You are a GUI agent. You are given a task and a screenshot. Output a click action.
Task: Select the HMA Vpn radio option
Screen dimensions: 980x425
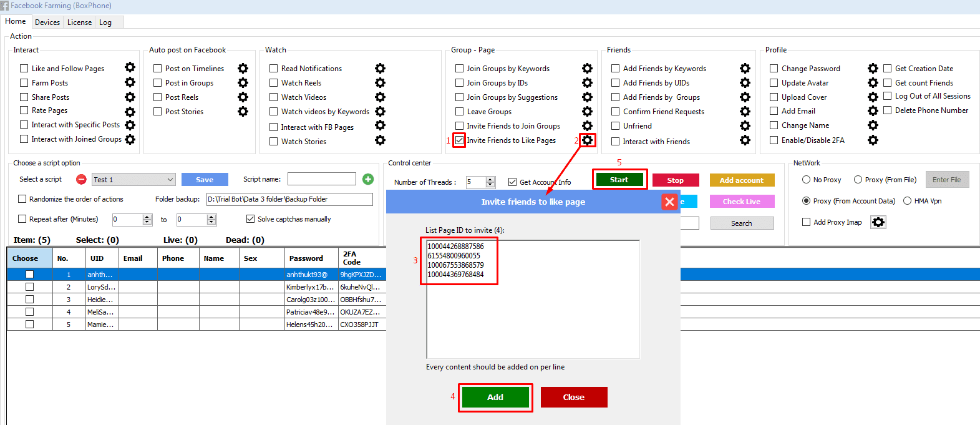908,201
